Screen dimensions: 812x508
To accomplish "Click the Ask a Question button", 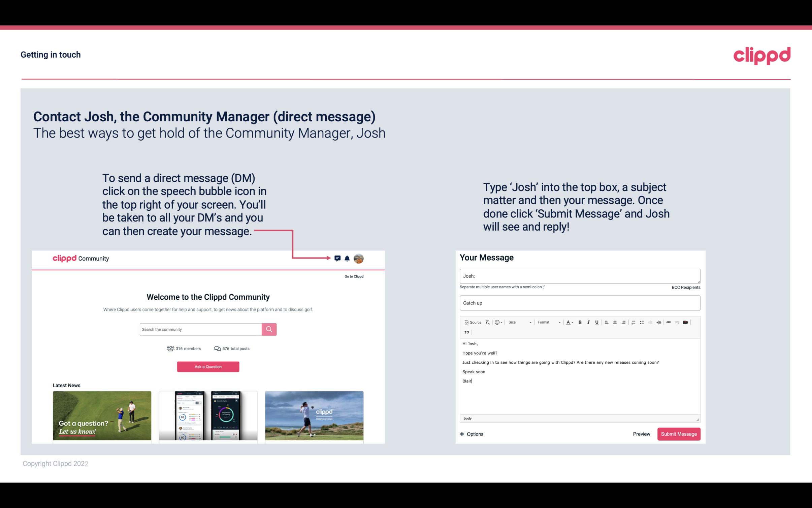I will click(x=208, y=366).
